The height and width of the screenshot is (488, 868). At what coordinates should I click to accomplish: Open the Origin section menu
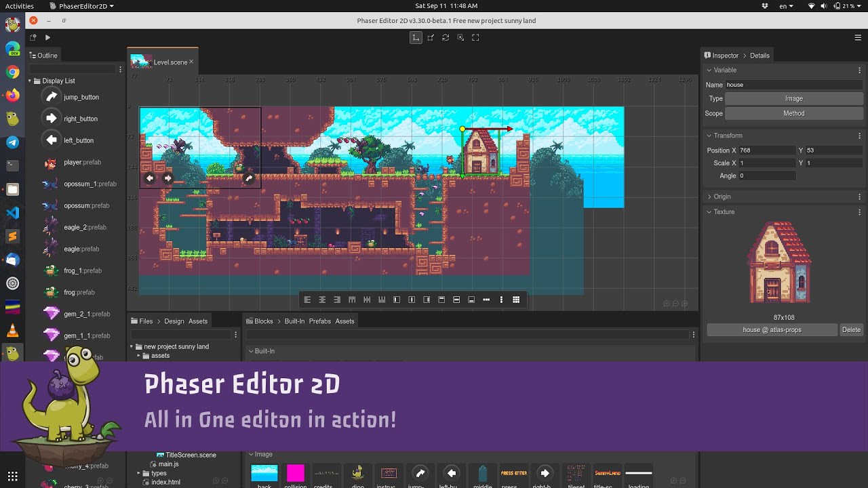(x=860, y=197)
